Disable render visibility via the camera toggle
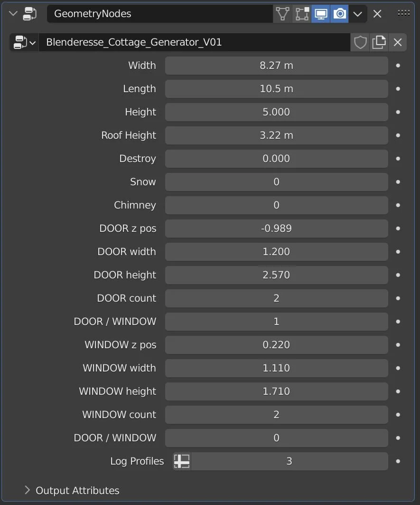Viewport: 420px width, 505px height. (x=339, y=13)
